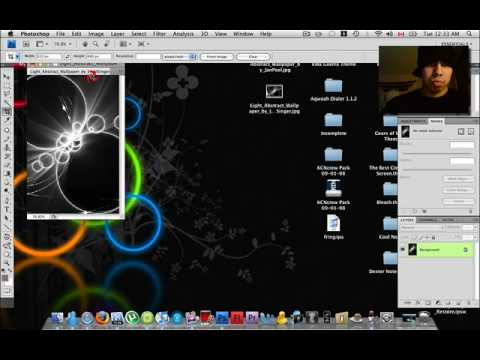Image resolution: width=480 pixels, height=360 pixels.
Task: Open Firefox from the Dock
Action: tap(102, 318)
